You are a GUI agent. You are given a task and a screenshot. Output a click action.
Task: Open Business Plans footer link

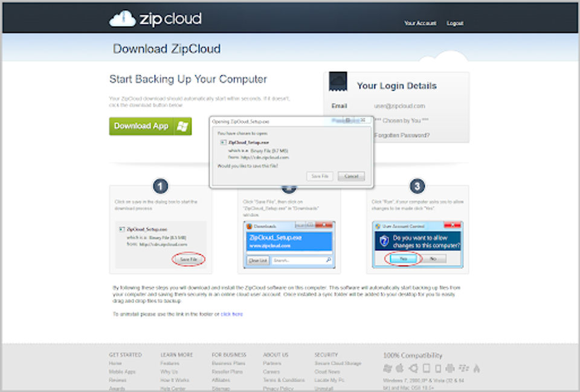[x=228, y=363]
